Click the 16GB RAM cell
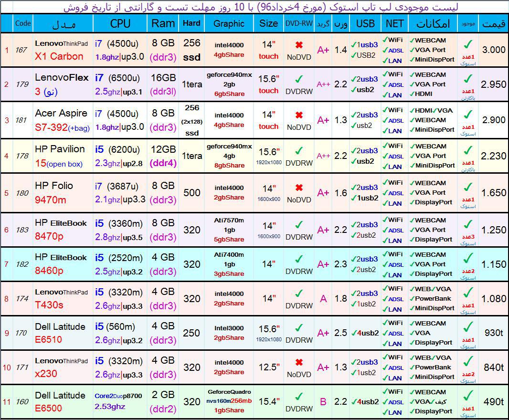 tap(163, 84)
